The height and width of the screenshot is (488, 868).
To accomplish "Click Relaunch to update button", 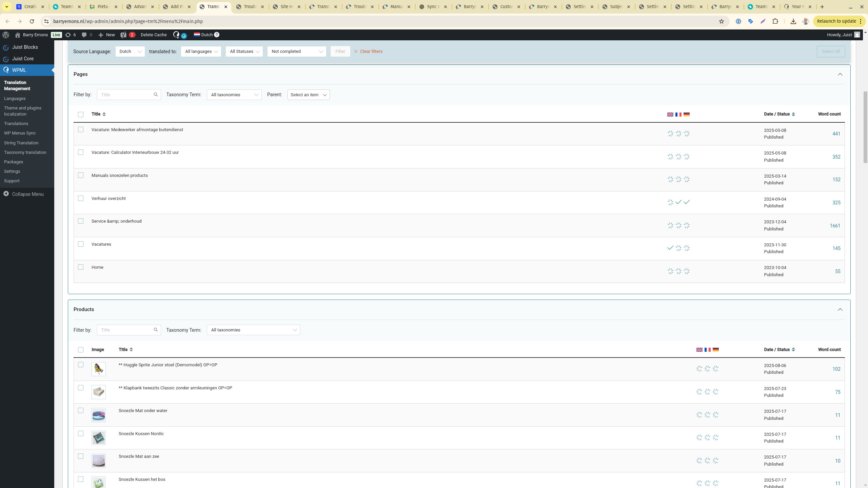I will click(839, 21).
